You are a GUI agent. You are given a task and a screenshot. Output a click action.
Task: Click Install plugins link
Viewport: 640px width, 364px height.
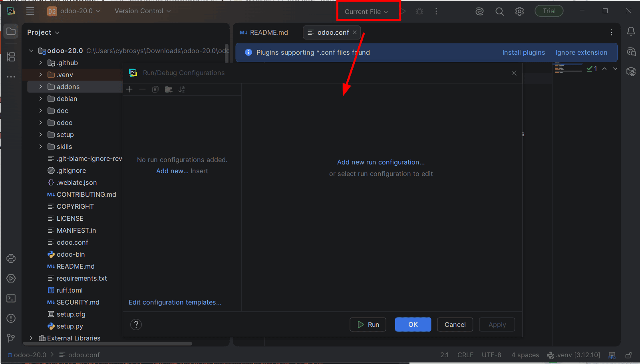[523, 52]
